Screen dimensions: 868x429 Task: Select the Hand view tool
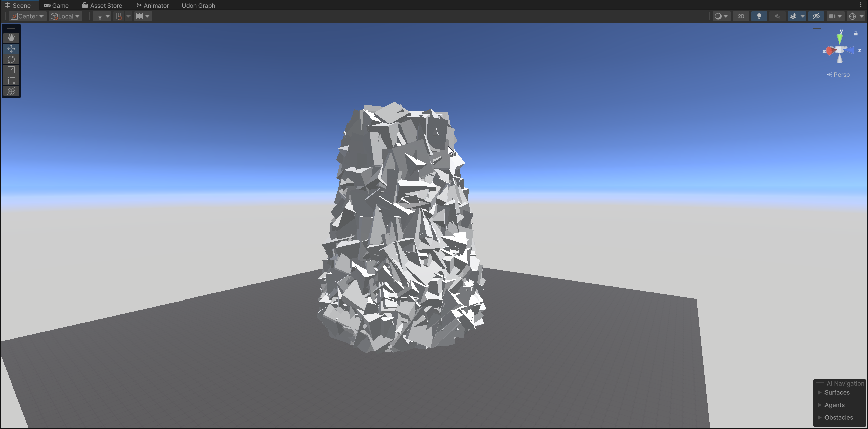(x=11, y=38)
